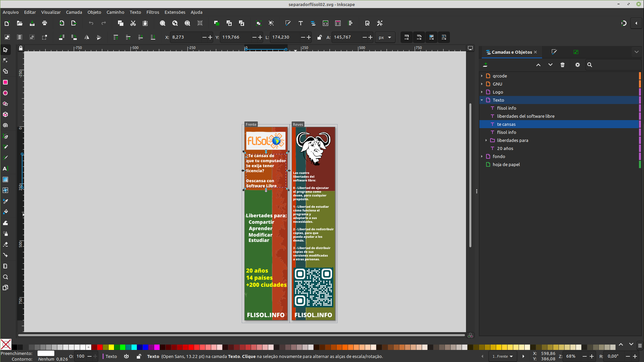Open the px units dropdown
This screenshot has width=644, height=362.
385,37
